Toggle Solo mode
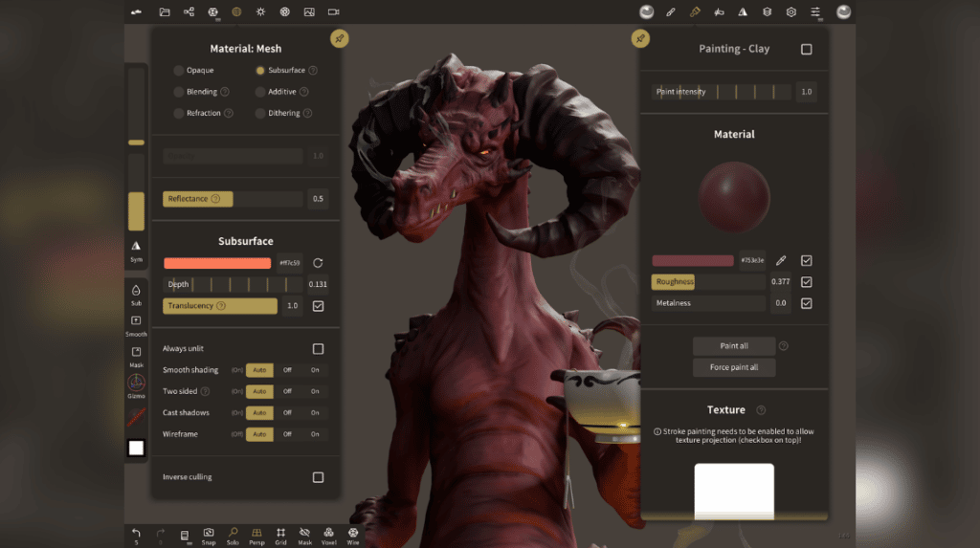Screen dimensions: 980x548 233,536
